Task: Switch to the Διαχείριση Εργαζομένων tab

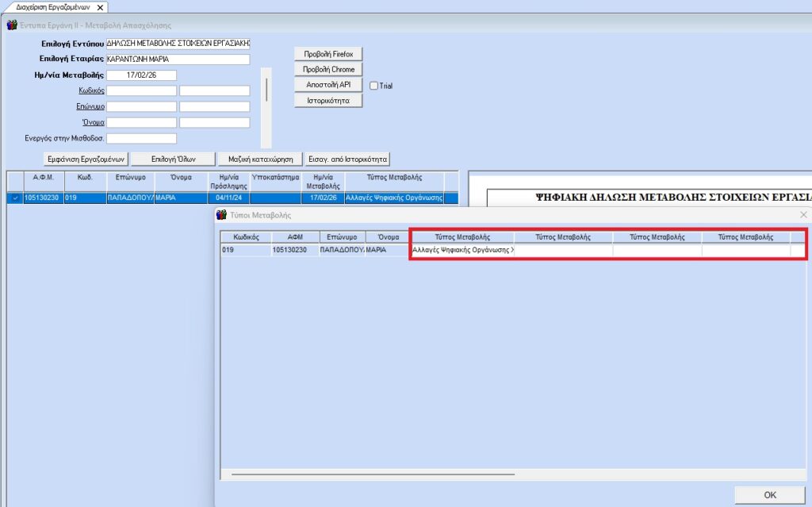Action: coord(49,7)
